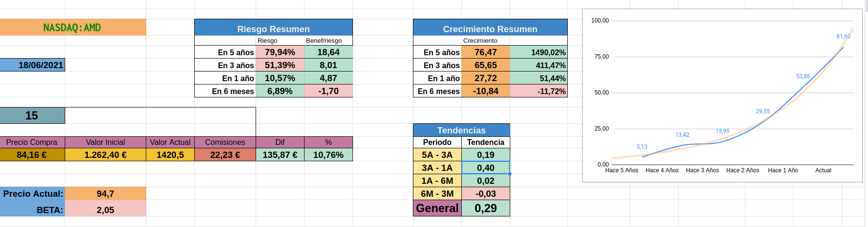
Task: Select the Precio Actual value 94,7
Action: (x=106, y=194)
